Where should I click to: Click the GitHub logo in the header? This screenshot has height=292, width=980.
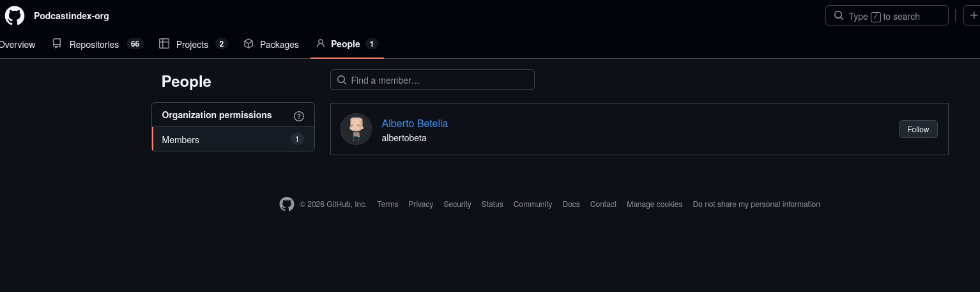point(15,15)
